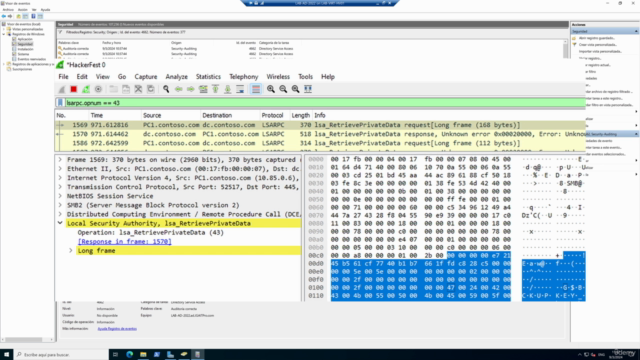This screenshot has height=360, width=640.
Task: Select packet 1570 response row
Action: (320, 134)
